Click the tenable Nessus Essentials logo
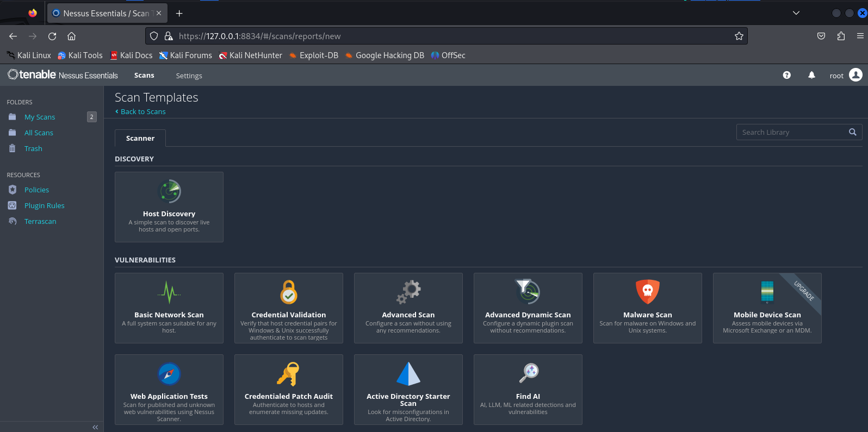This screenshot has width=868, height=432. coord(63,75)
